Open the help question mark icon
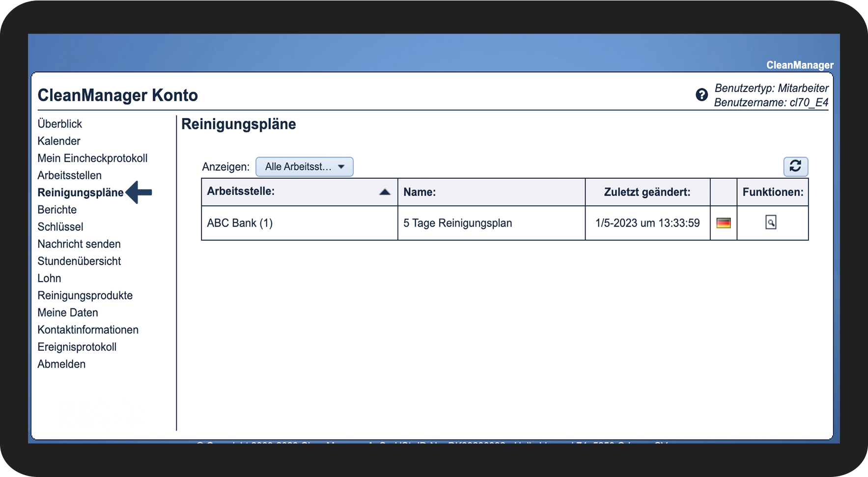The width and height of the screenshot is (868, 477). [701, 95]
